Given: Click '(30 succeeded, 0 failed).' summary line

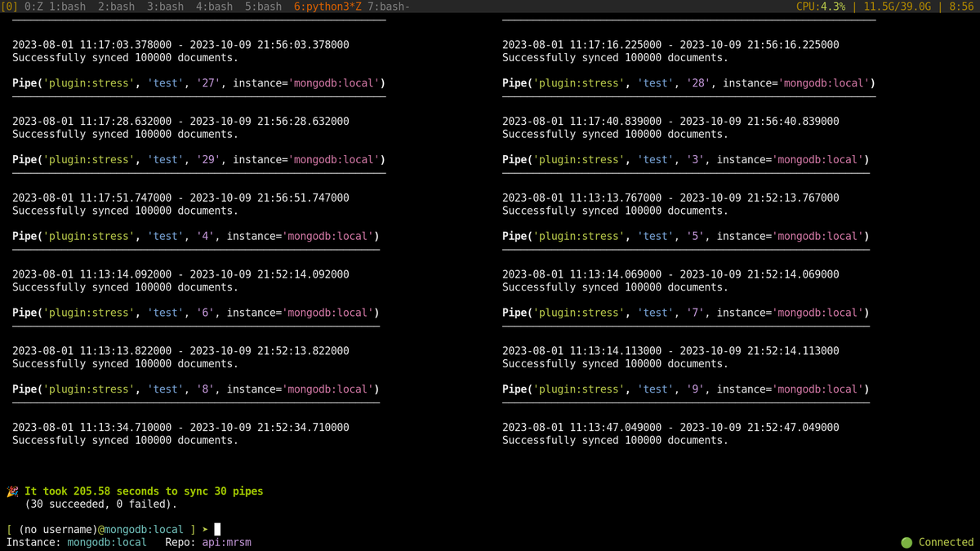Looking at the screenshot, I should pyautogui.click(x=100, y=504).
